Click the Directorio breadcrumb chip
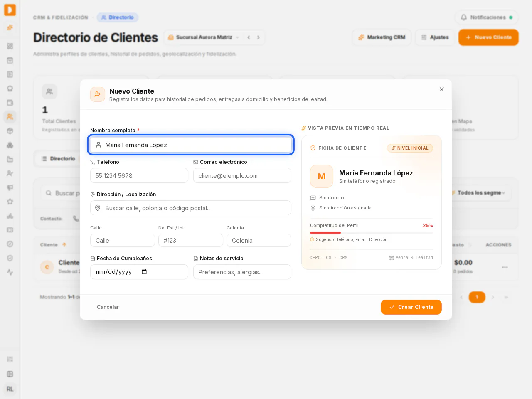The width and height of the screenshot is (532, 399). coord(118,17)
